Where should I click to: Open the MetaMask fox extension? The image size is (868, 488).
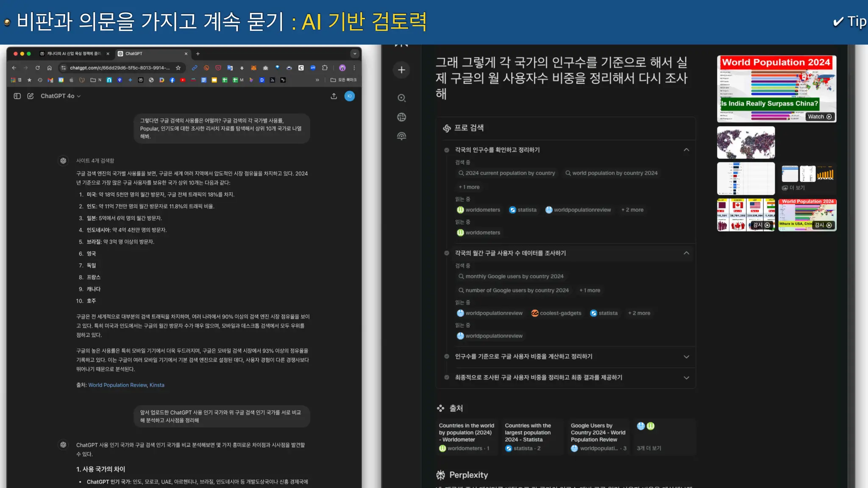click(x=253, y=68)
